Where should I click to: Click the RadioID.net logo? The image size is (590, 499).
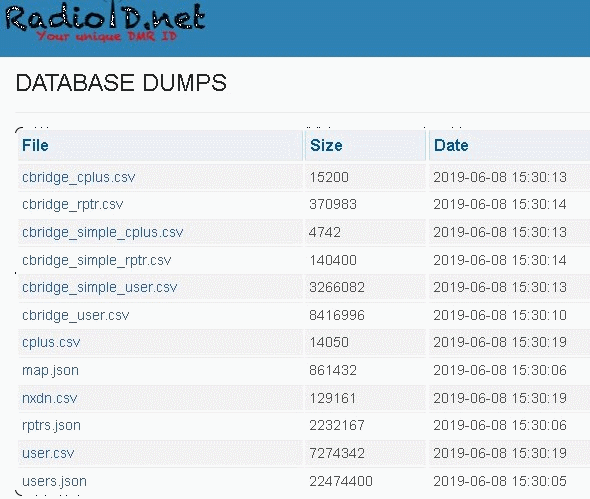click(105, 21)
